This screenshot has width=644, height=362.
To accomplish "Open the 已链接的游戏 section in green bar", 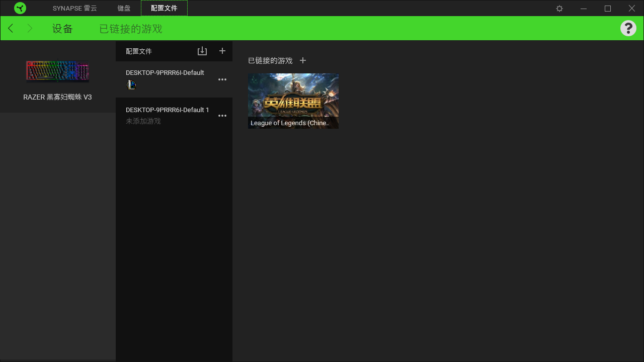I will coord(130,29).
